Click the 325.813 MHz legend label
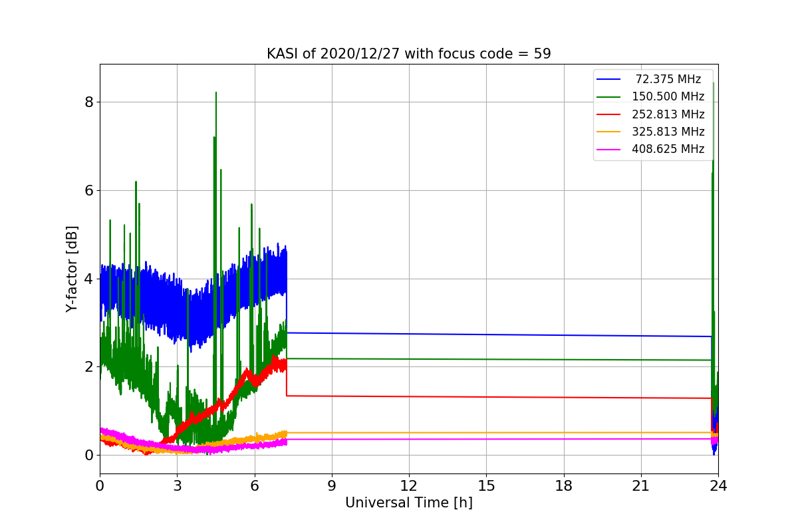The width and height of the screenshot is (798, 532). 668,132
